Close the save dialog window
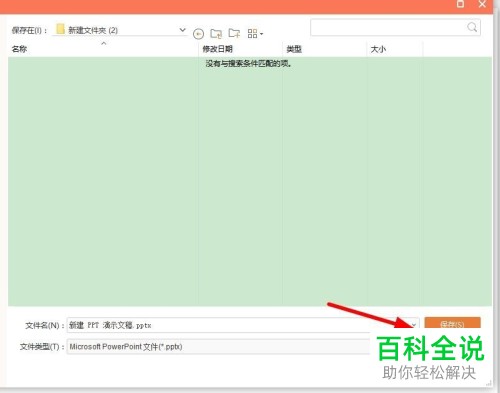The width and height of the screenshot is (500, 393). coord(482,4)
